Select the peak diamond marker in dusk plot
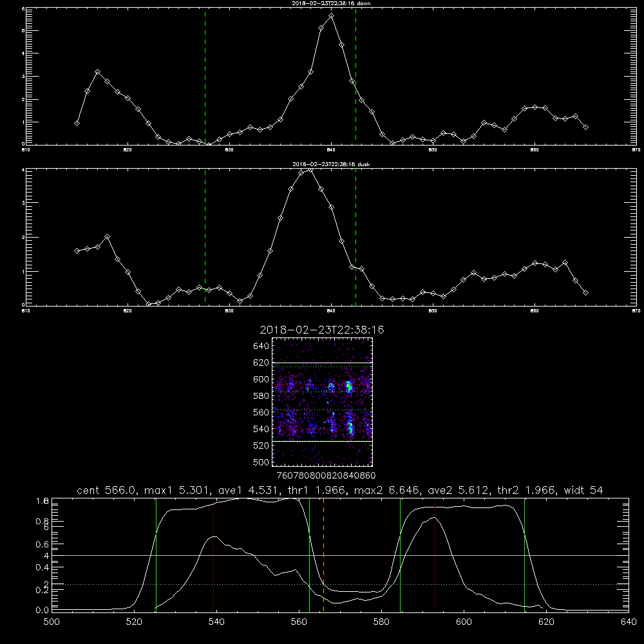644x644 pixels. pos(311,169)
